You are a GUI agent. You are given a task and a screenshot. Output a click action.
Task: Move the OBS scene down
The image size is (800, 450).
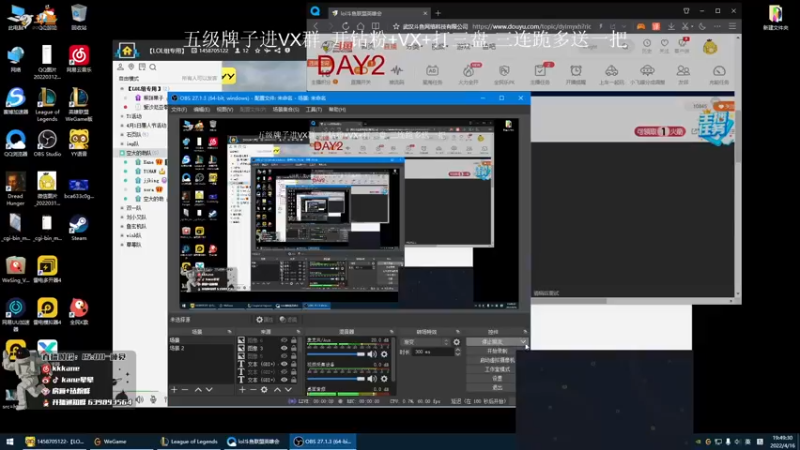(209, 390)
